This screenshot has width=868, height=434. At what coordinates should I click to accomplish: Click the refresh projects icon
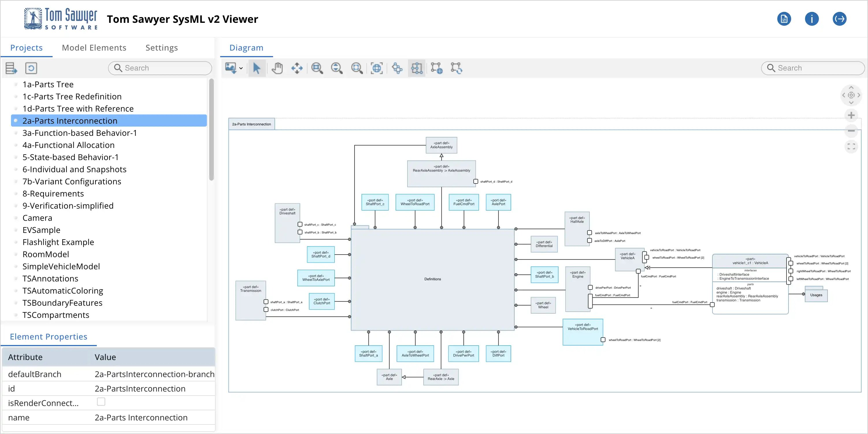tap(31, 68)
